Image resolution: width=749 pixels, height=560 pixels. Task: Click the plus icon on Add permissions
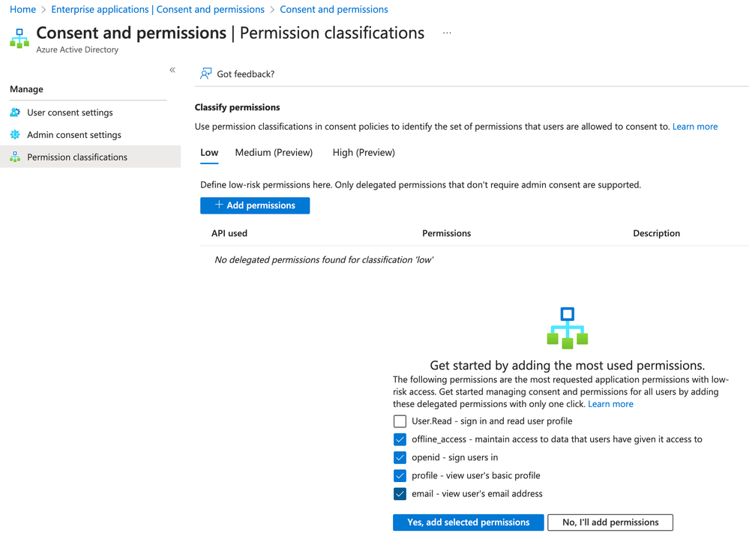click(x=219, y=205)
